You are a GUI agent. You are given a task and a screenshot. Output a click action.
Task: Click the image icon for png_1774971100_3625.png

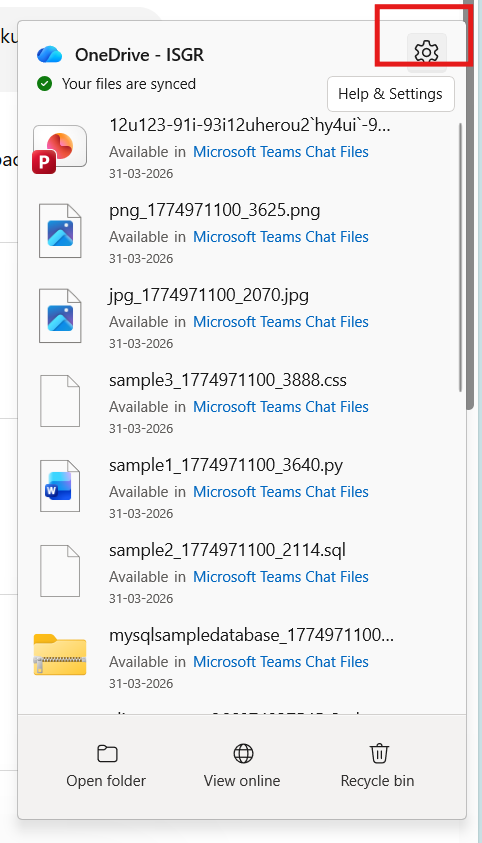(60, 231)
